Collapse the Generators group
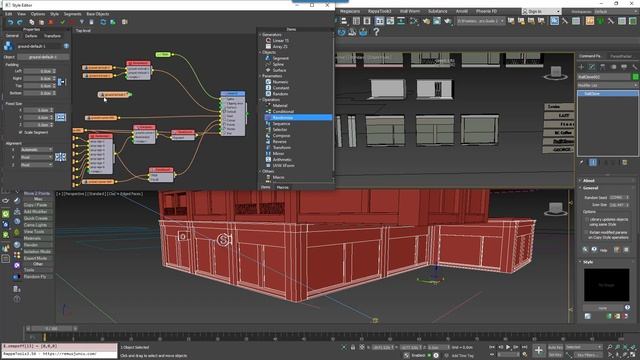The height and width of the screenshot is (360, 640). (260, 35)
